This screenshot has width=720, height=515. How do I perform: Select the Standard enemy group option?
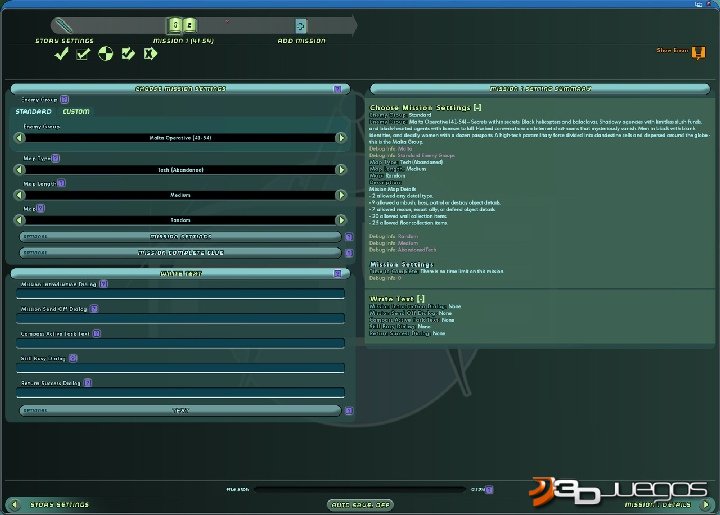(x=33, y=112)
